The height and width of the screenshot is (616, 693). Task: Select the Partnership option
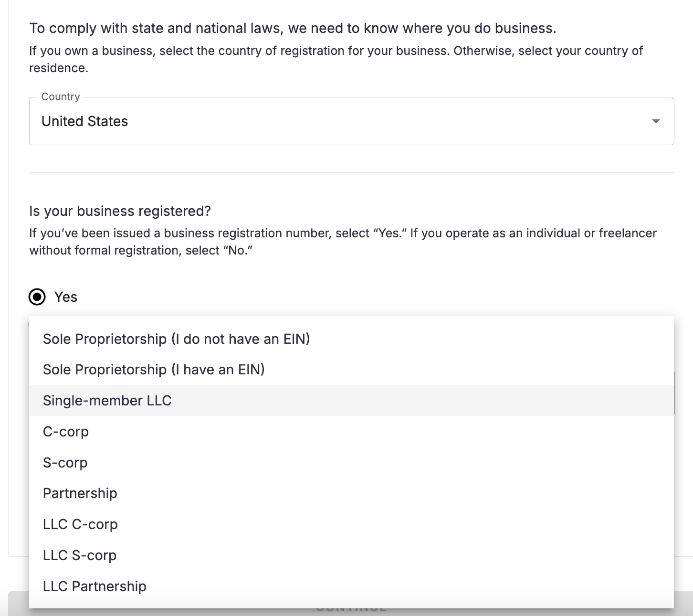80,493
